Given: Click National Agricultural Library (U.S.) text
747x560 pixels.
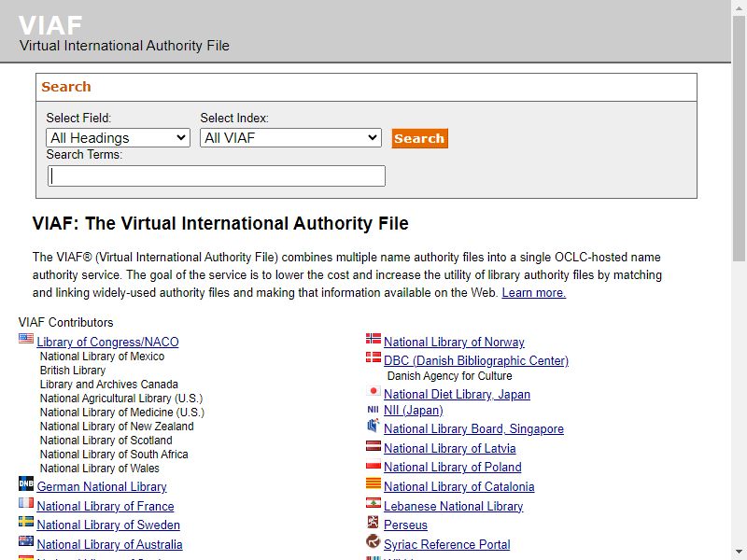Looking at the screenshot, I should tap(121, 399).
